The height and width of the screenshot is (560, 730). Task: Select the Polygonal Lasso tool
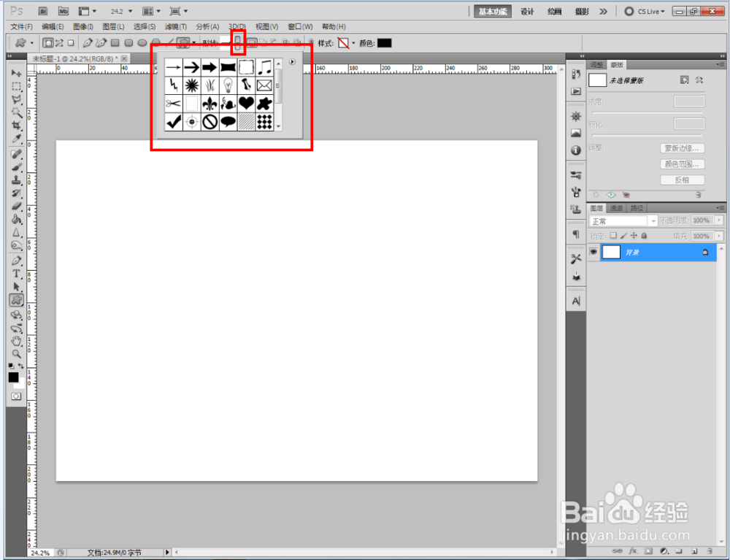(x=16, y=99)
